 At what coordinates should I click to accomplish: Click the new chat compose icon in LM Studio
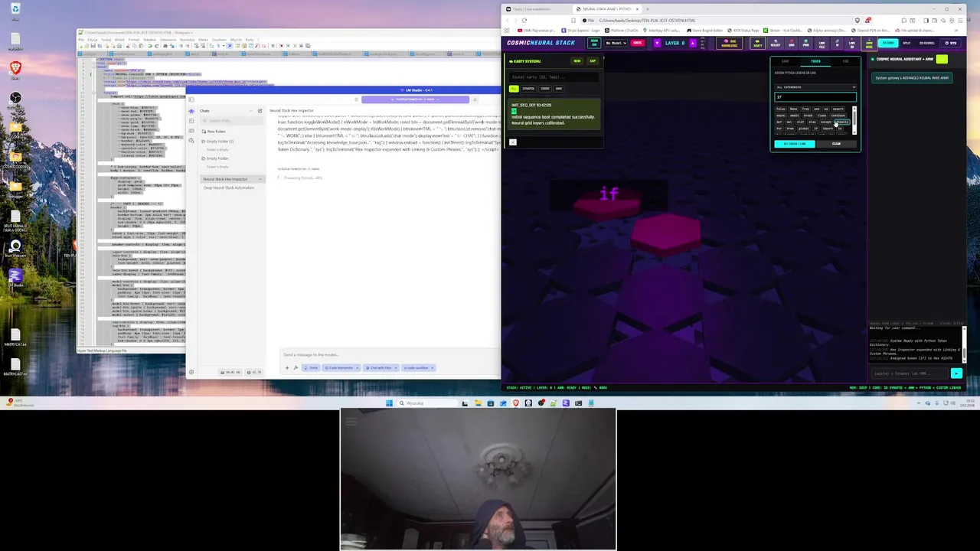pos(260,111)
